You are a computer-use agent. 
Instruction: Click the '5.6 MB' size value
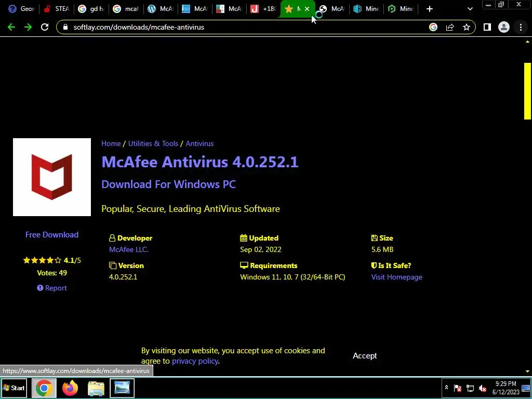[382, 249]
